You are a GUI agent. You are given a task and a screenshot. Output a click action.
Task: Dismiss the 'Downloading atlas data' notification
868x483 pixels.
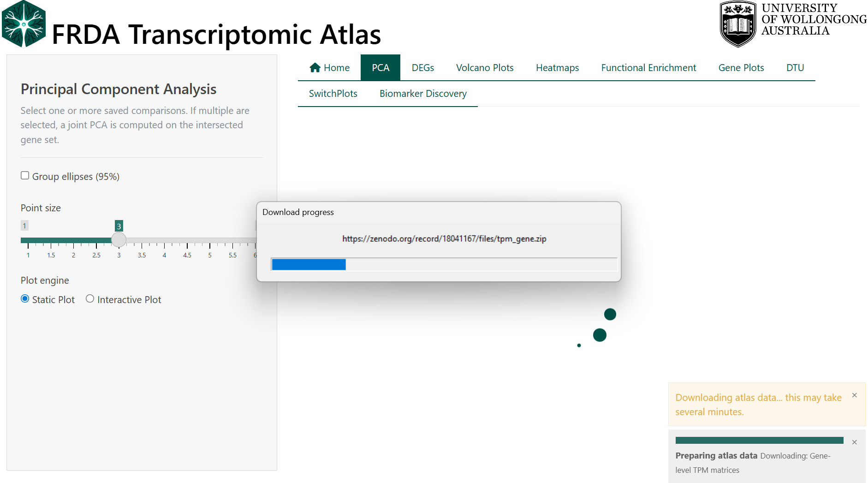[854, 395]
